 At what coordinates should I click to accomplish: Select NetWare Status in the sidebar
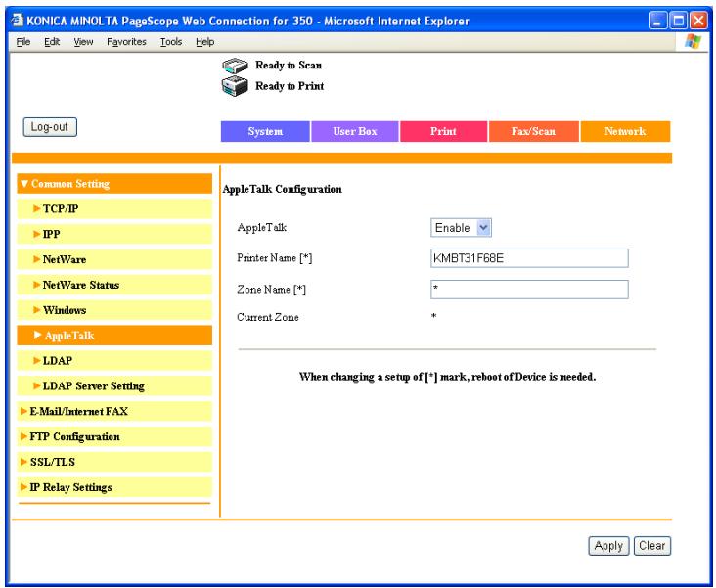pyautogui.click(x=114, y=285)
